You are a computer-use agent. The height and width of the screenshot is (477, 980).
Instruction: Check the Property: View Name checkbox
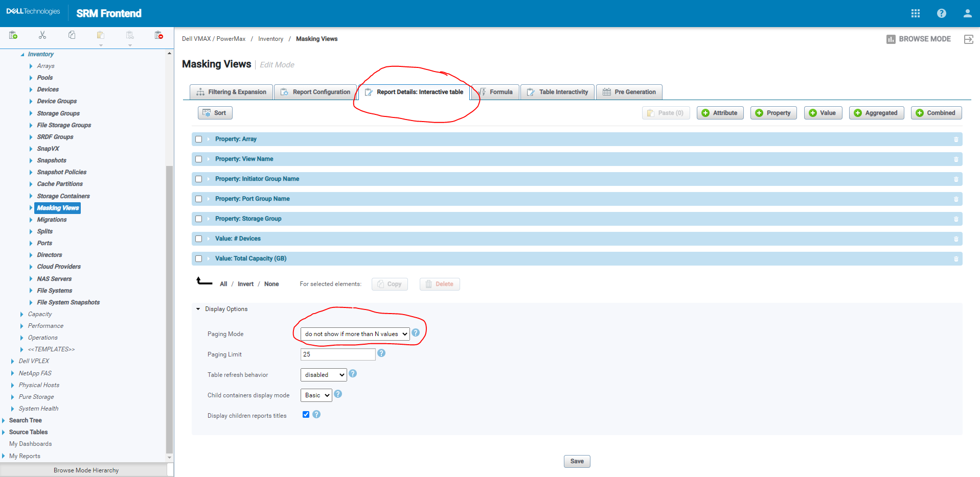[x=198, y=159]
